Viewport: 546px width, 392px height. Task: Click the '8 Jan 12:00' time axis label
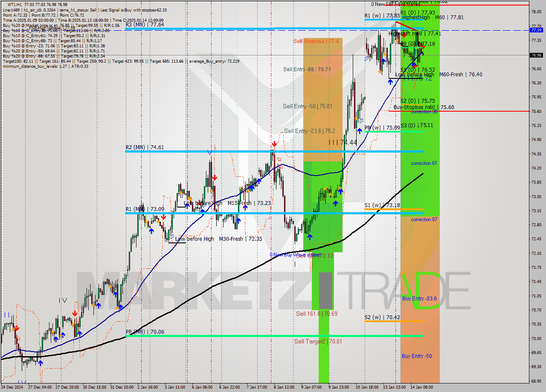click(x=284, y=387)
